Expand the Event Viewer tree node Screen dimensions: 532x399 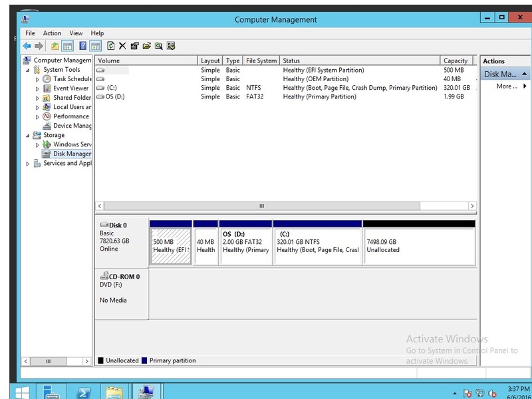(x=38, y=88)
